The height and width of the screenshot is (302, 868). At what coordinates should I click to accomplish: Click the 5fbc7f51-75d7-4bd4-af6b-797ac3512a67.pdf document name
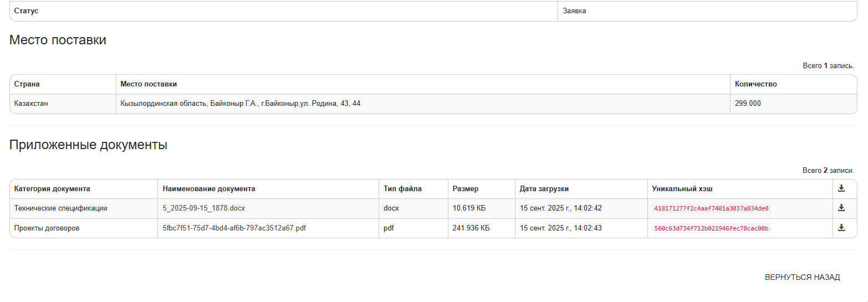coord(234,228)
